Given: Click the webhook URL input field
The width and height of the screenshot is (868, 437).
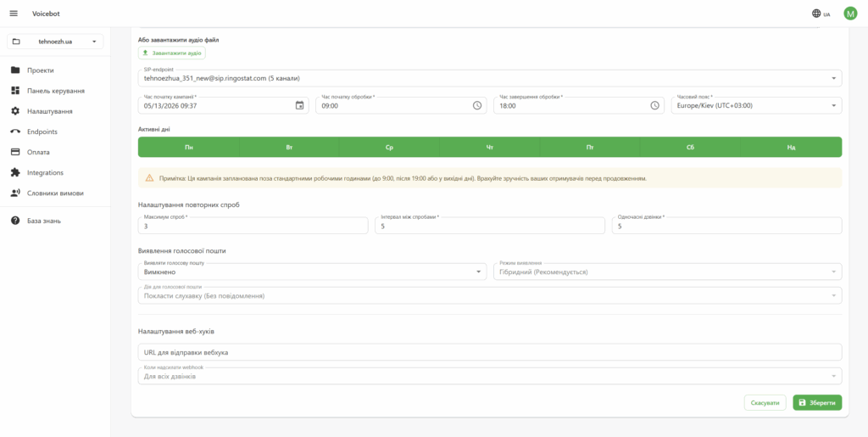Looking at the screenshot, I should pos(490,352).
